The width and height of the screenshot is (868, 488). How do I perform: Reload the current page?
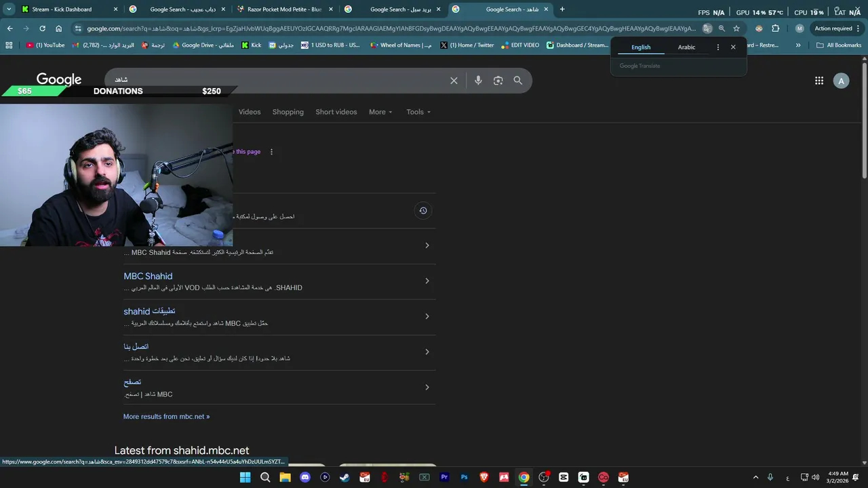pos(42,28)
